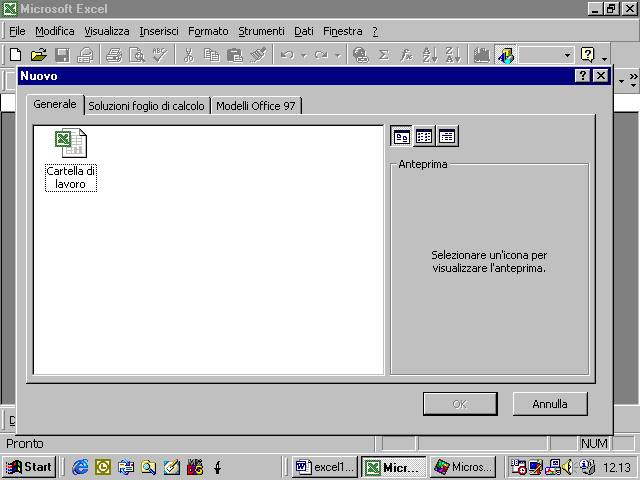Viewport: 640px width, 480px height.
Task: Click the Undo arrow icon
Action: pyautogui.click(x=288, y=55)
